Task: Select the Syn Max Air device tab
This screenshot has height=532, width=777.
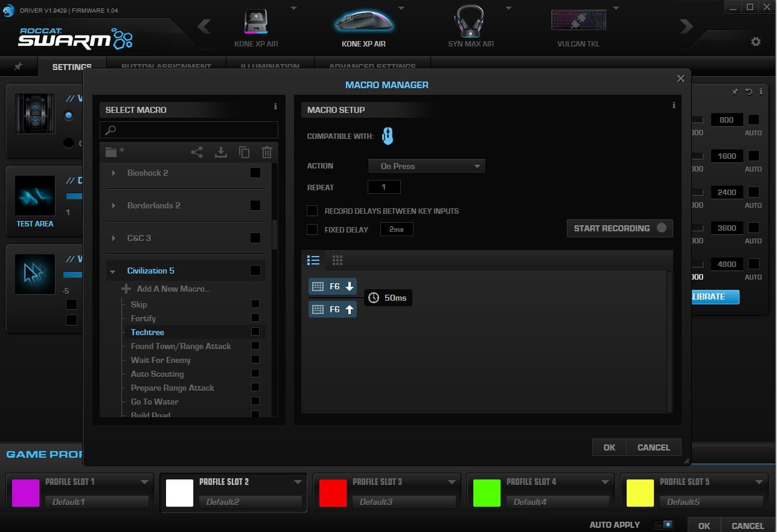Action: coord(471,27)
